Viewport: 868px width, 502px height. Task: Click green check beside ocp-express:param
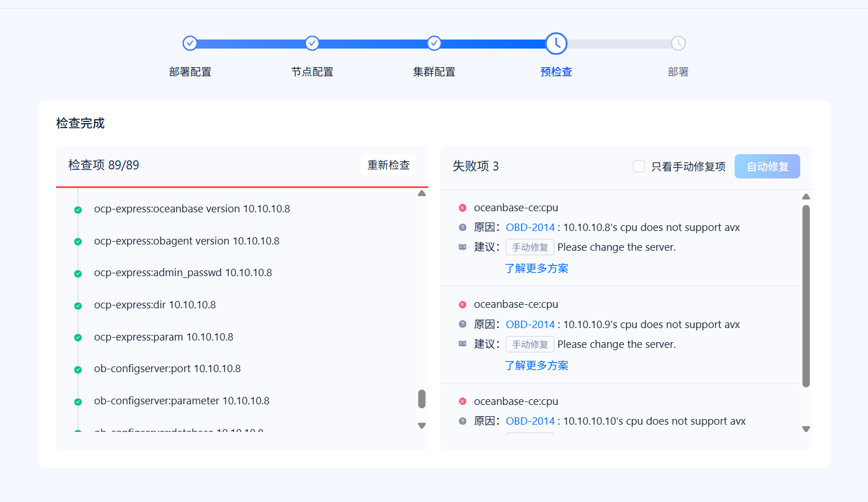[78, 338]
